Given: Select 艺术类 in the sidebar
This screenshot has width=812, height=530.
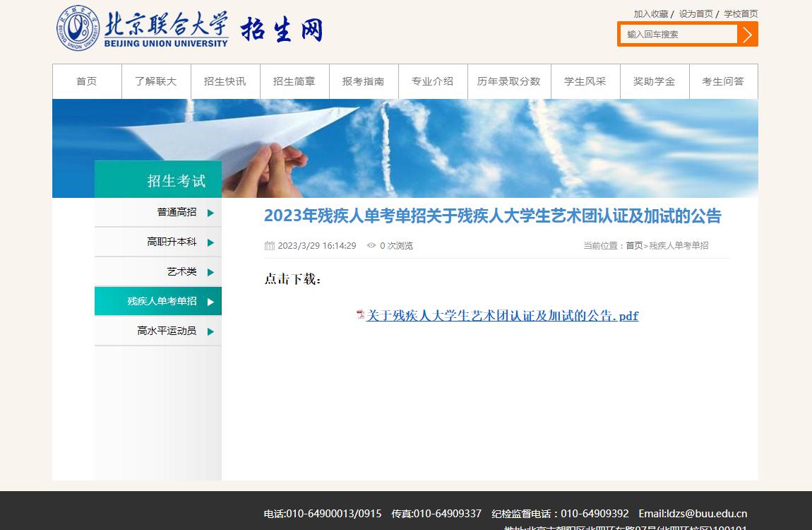Looking at the screenshot, I should coord(158,271).
